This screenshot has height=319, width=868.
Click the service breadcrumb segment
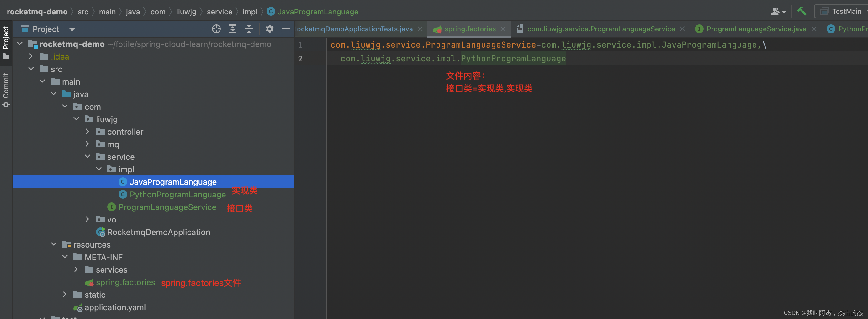coord(220,12)
